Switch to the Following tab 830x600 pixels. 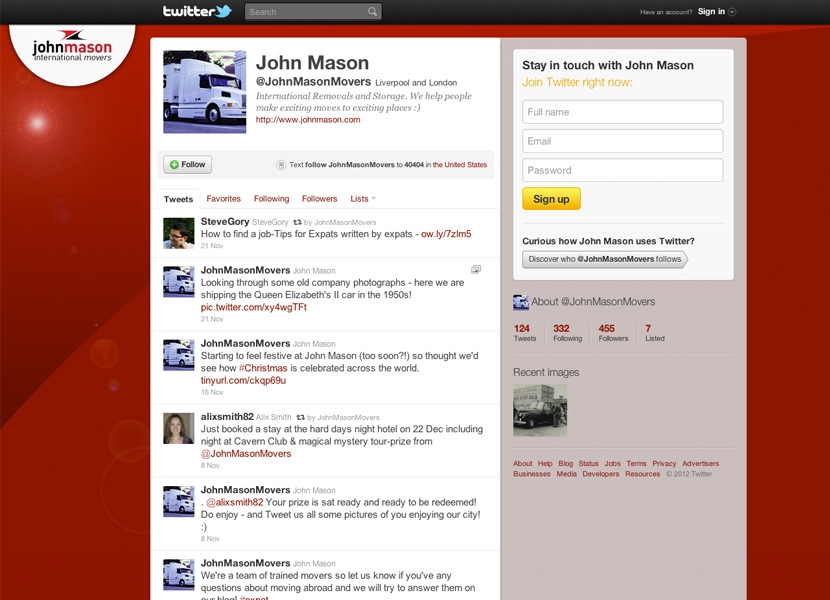(x=272, y=199)
